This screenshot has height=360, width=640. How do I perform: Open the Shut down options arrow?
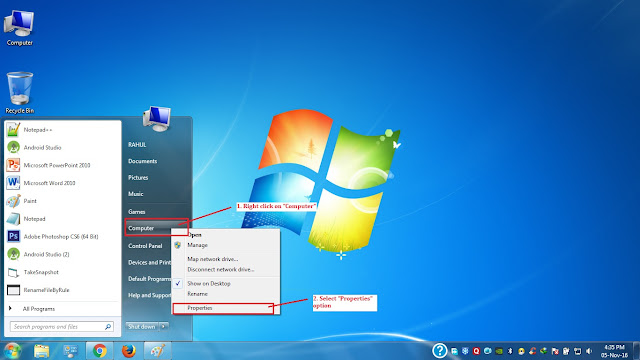click(164, 327)
